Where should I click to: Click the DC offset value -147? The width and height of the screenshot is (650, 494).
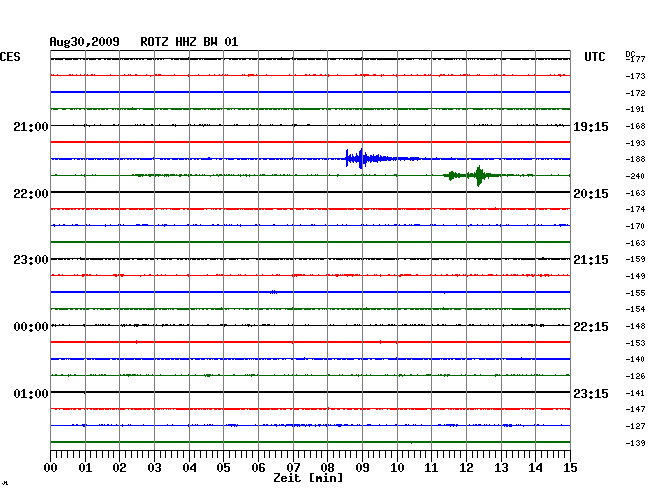(635, 409)
